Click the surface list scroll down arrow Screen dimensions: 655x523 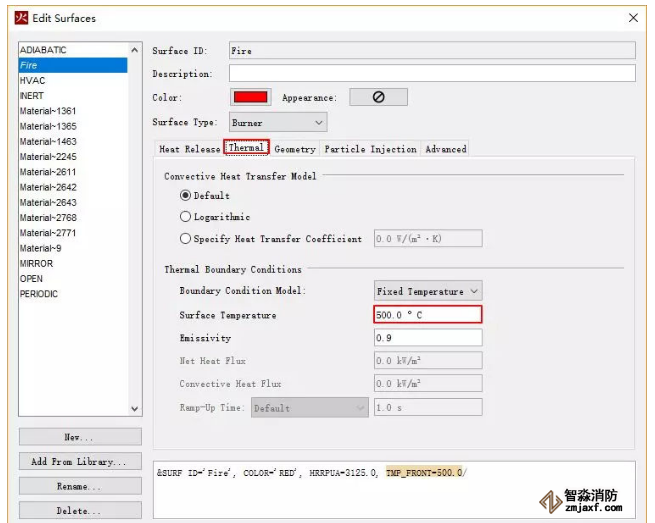coord(135,408)
